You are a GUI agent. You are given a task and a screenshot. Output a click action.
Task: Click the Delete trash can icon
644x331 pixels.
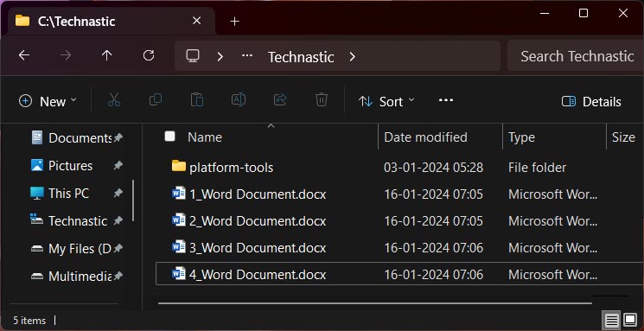click(x=322, y=99)
